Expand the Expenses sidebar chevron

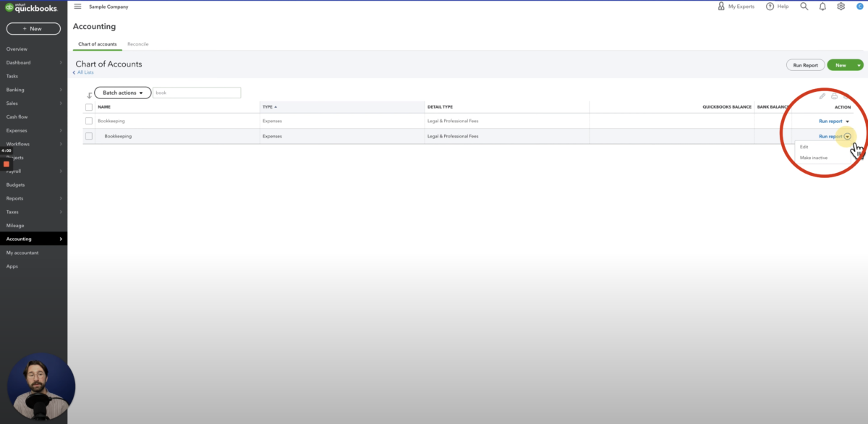point(61,131)
